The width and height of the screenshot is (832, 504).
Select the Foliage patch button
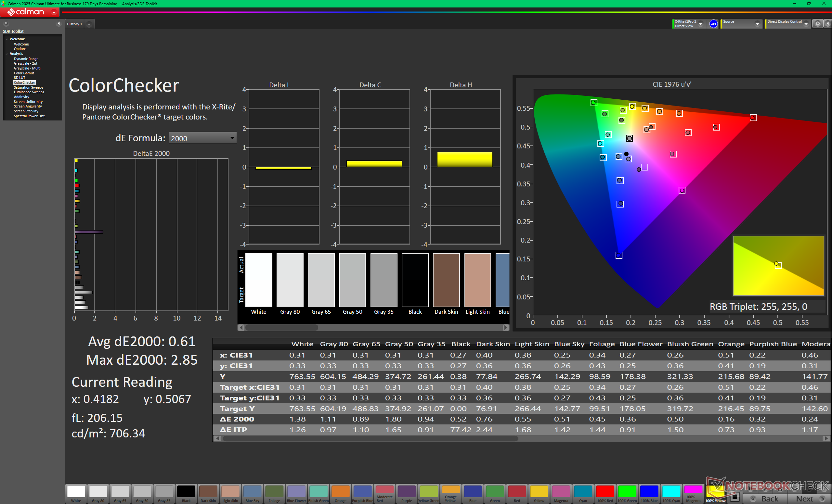274,494
